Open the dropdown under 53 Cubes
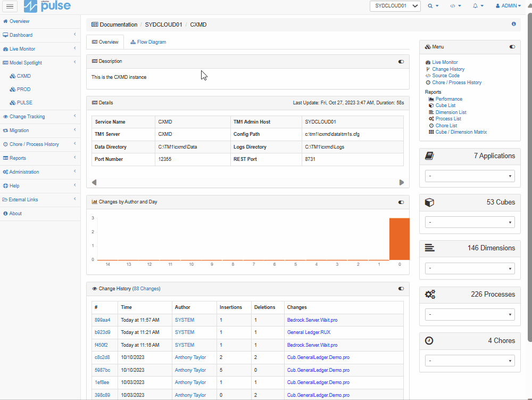The width and height of the screenshot is (532, 400). [x=470, y=223]
